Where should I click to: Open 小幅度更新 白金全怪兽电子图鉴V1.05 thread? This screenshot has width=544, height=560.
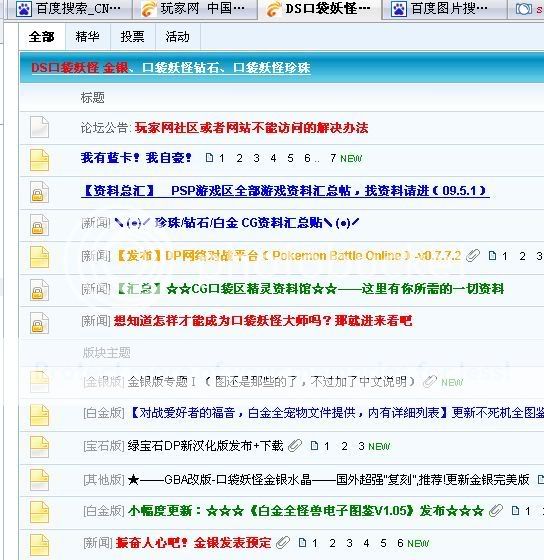306,511
